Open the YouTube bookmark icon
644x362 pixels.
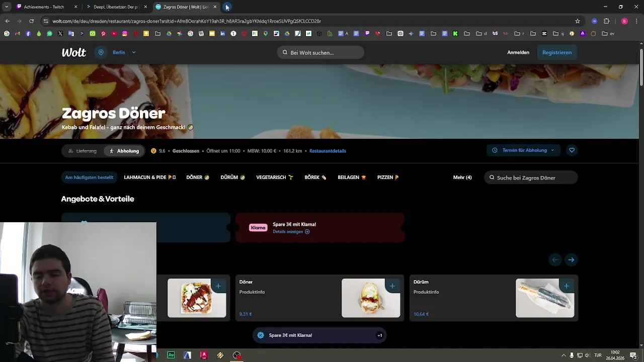(x=114, y=34)
